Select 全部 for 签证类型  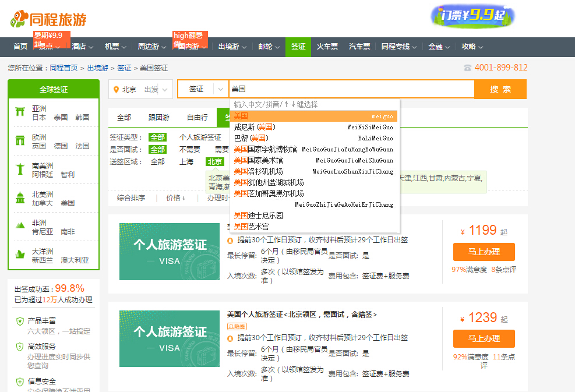point(158,136)
